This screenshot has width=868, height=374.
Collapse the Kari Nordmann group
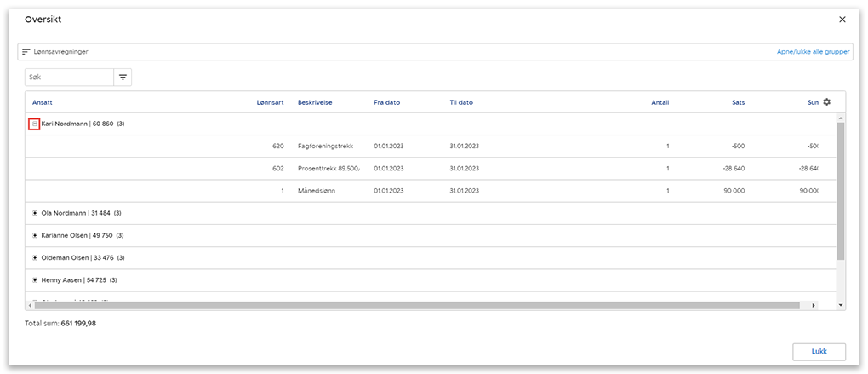35,124
